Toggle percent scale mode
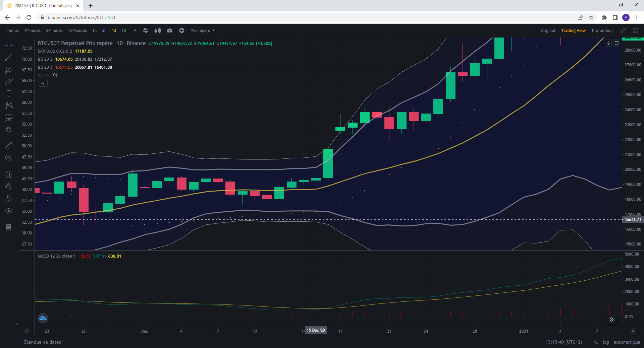The image size is (644, 348). coord(596,342)
